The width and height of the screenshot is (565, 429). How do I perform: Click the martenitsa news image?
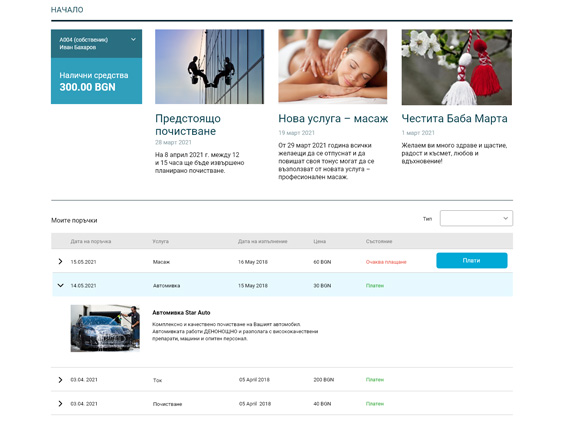pyautogui.click(x=457, y=67)
